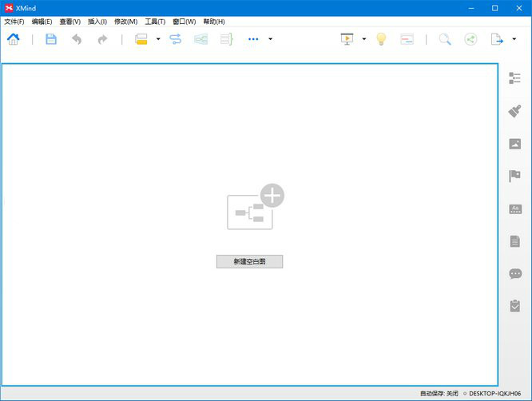Click the 新建空白图 button

(x=249, y=261)
